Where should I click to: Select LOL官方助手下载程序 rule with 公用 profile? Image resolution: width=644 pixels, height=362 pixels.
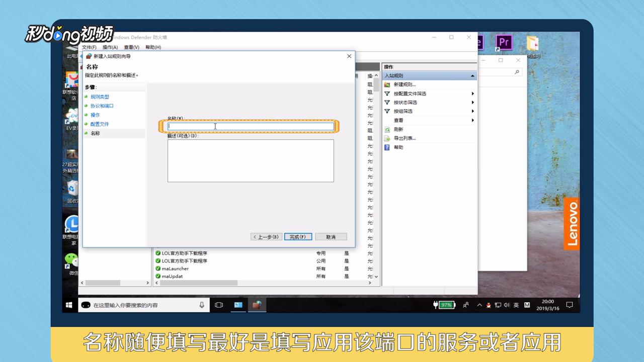pyautogui.click(x=264, y=261)
